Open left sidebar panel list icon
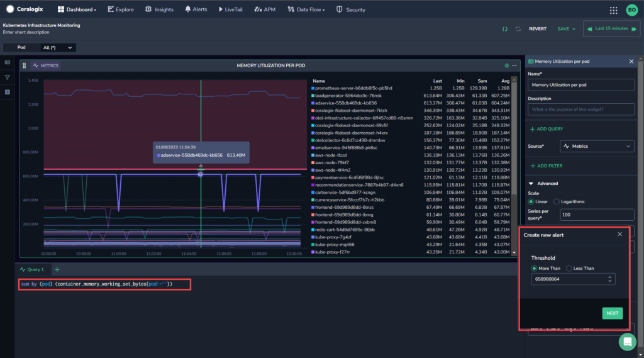 pyautogui.click(x=8, y=62)
